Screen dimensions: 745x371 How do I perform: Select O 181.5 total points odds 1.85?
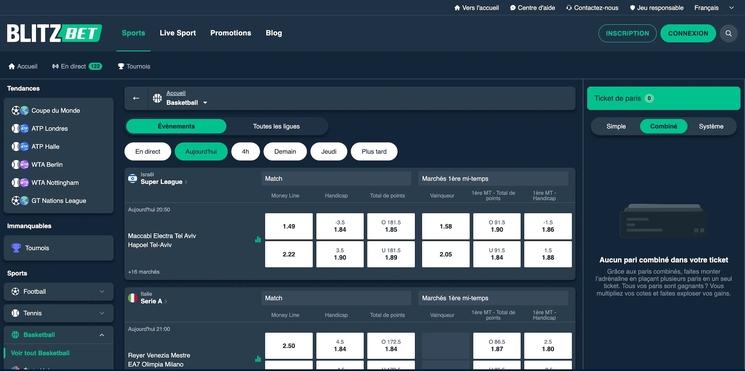(x=391, y=226)
